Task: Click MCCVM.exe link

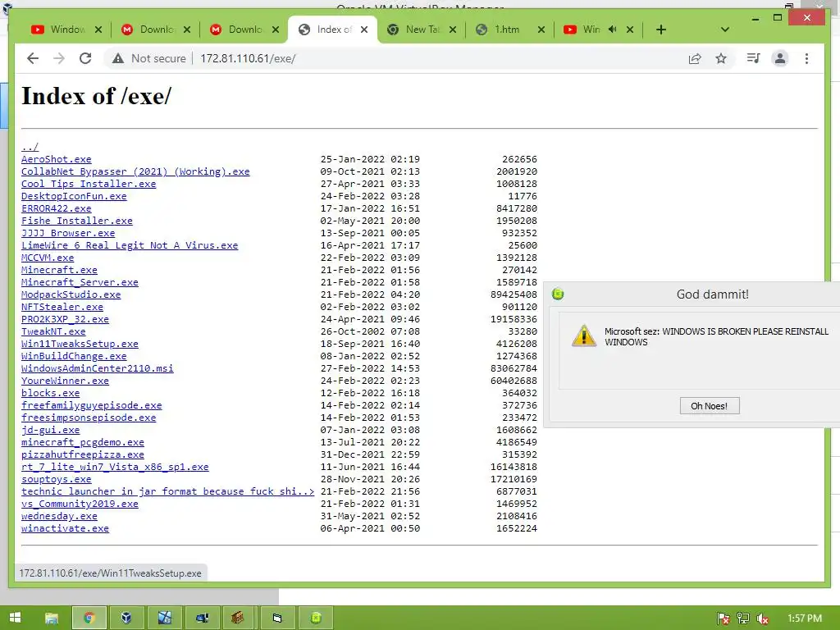Action: coord(48,258)
